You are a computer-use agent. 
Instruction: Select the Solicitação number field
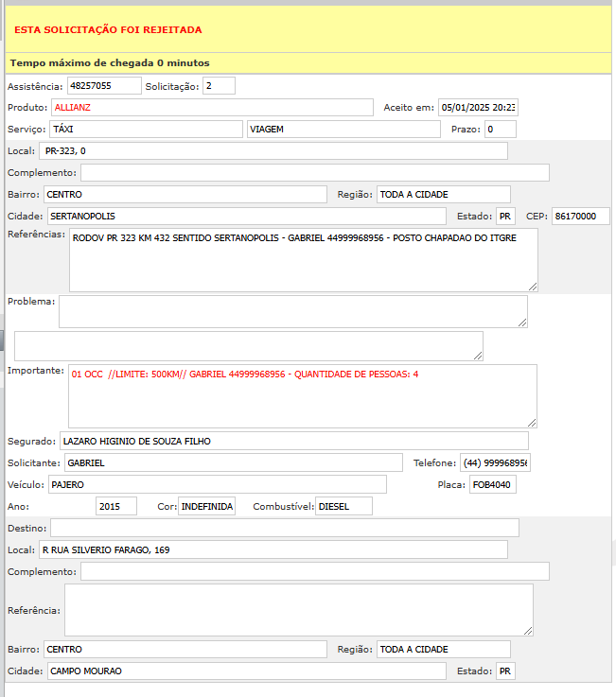[219, 86]
